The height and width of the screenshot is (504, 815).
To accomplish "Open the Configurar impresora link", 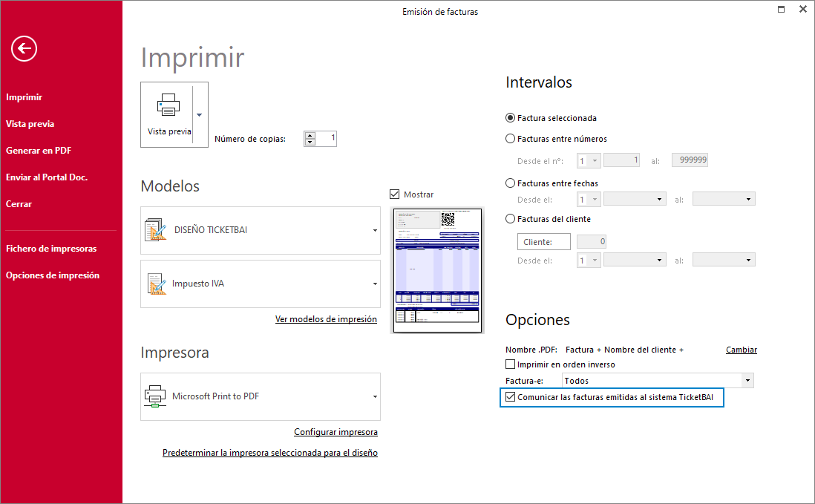I will point(336,432).
